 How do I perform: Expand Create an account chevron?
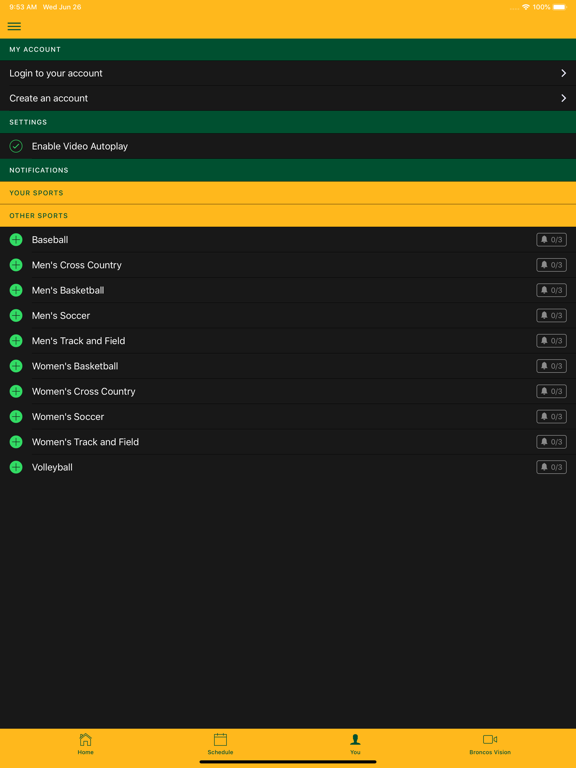[x=563, y=98]
